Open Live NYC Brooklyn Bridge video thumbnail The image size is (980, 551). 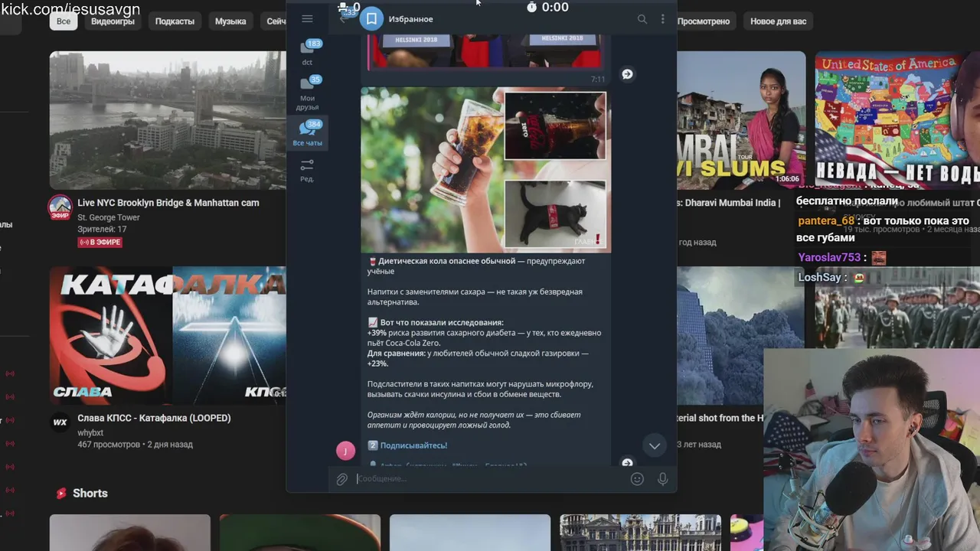(x=168, y=120)
